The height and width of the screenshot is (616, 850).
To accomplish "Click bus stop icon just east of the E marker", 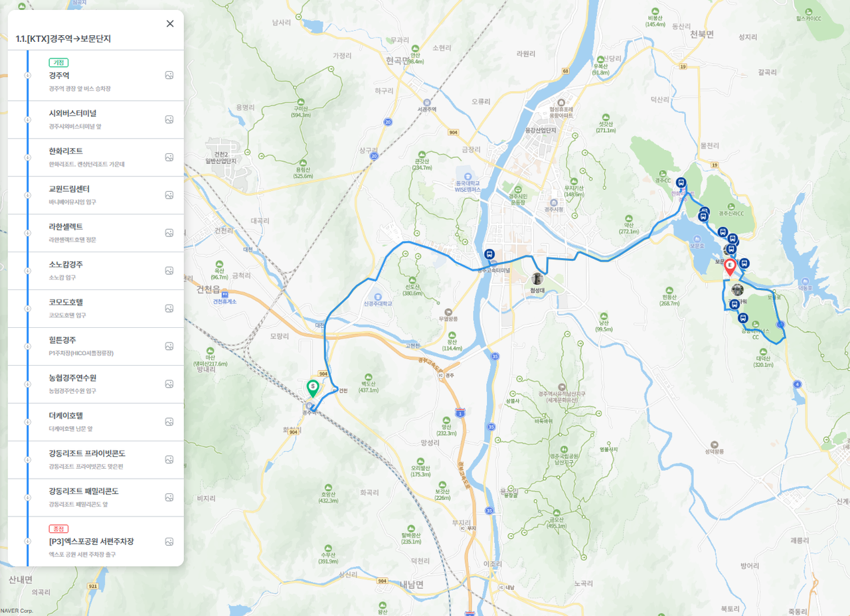I will coord(744,264).
